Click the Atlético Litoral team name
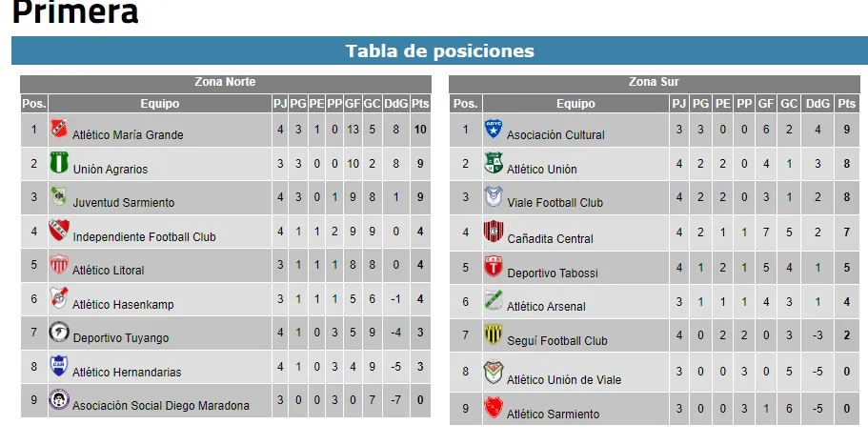Viewport: 868px width, 445px height. coord(109,271)
